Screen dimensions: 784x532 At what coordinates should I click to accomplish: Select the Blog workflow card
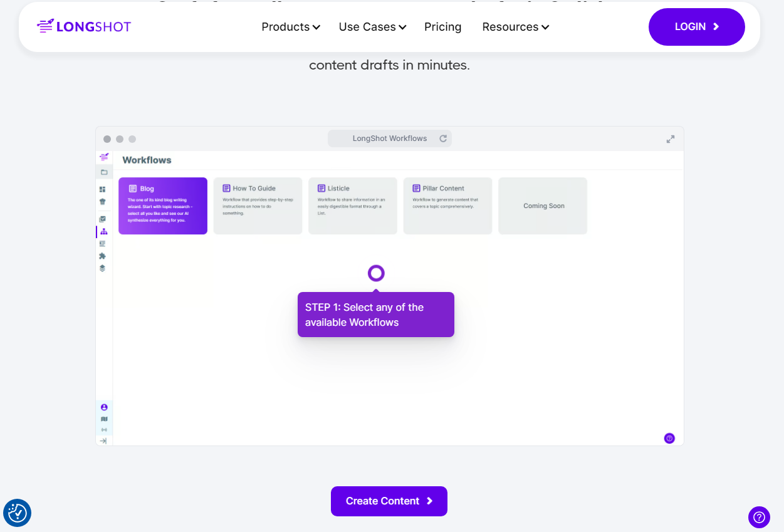tap(163, 206)
